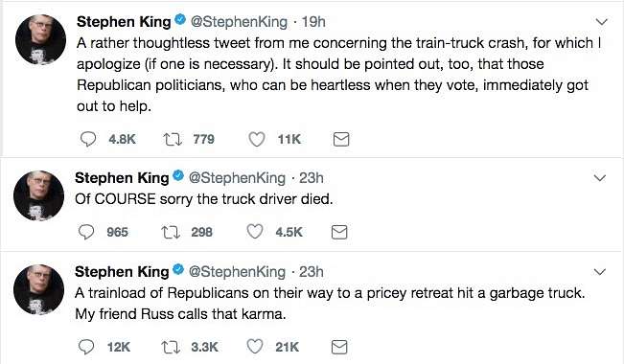Open more options for the karma tweet
The height and width of the screenshot is (364, 624).
(x=600, y=272)
